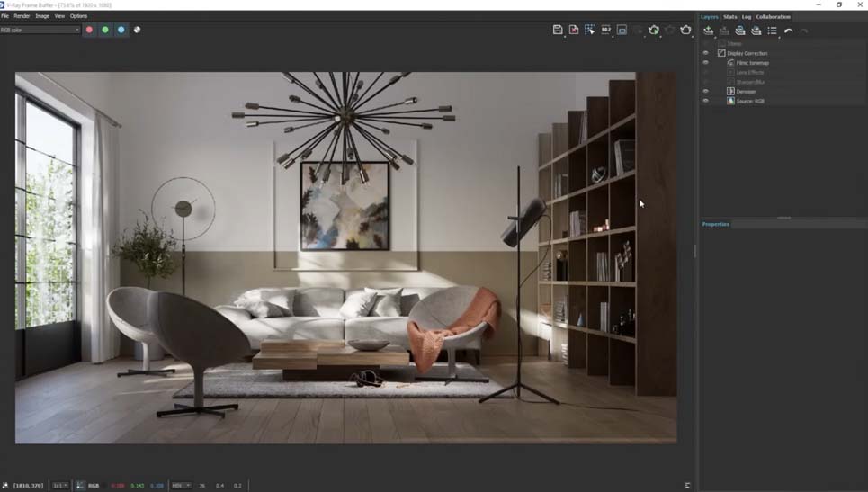Click the Properties panel header
Image resolution: width=868 pixels, height=492 pixels.
coord(716,224)
